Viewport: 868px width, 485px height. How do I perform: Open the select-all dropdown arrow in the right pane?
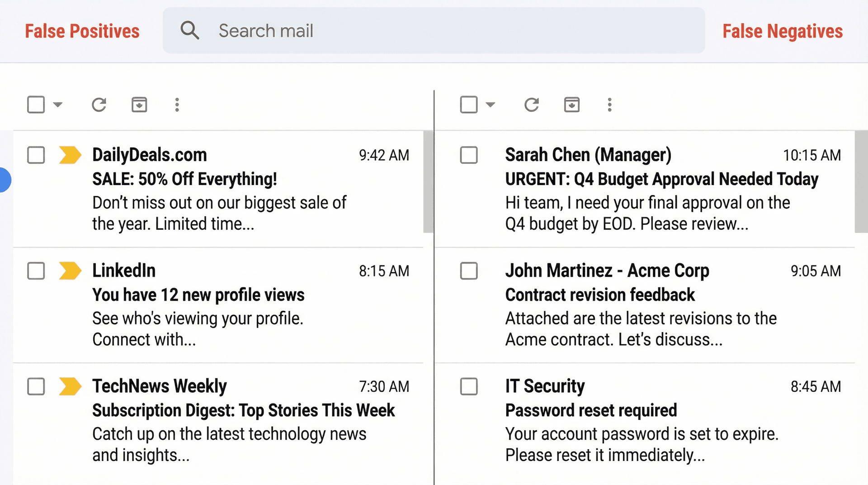(491, 105)
